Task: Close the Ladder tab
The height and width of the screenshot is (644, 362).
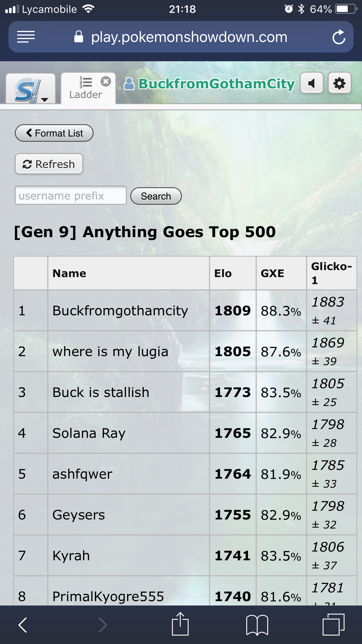Action: tap(106, 81)
